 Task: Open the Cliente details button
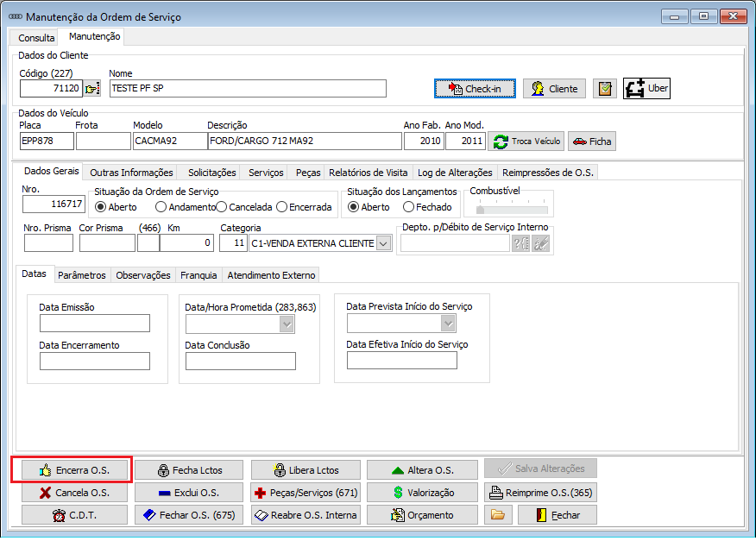click(554, 89)
